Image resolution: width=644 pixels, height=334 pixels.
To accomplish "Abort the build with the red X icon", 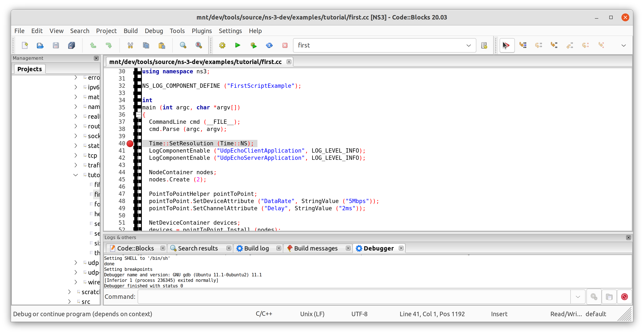I will point(285,45).
